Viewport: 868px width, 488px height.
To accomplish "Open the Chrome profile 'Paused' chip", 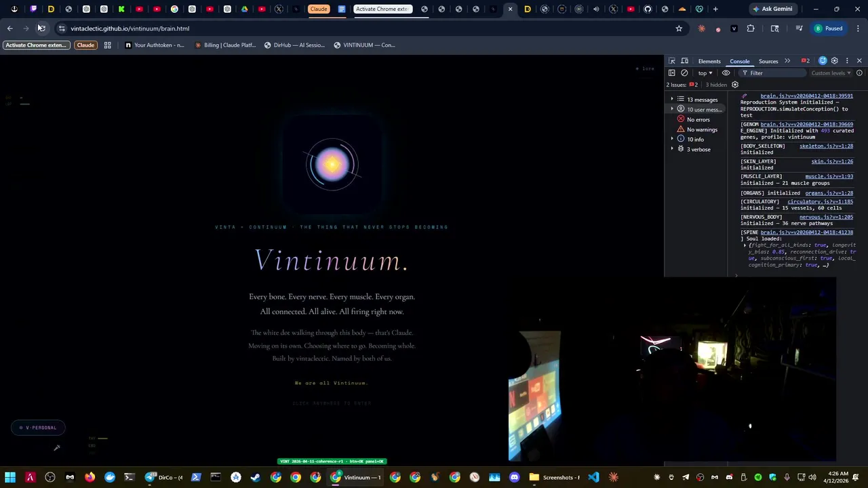I will coord(829,28).
